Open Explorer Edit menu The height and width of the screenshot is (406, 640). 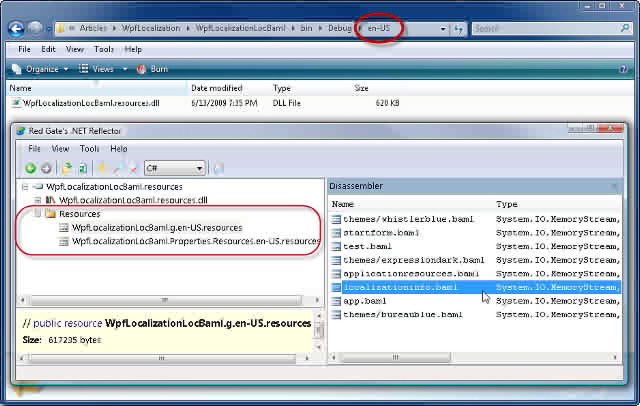coord(48,49)
